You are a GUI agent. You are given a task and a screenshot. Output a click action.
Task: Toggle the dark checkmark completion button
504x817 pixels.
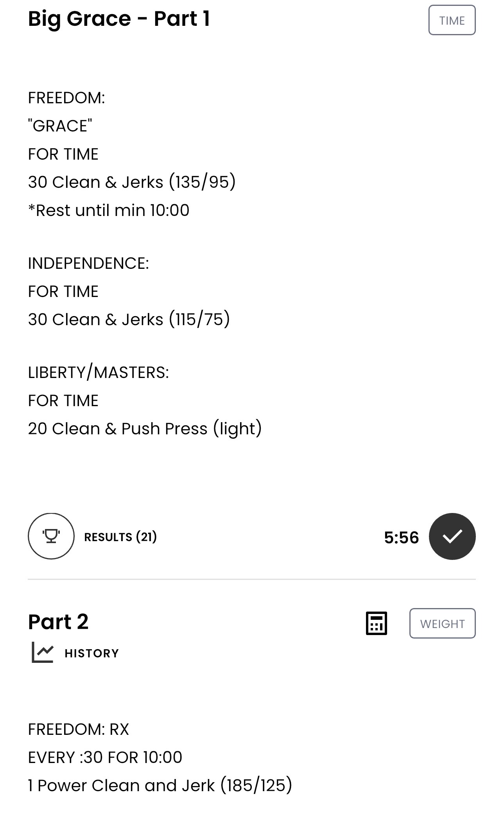click(452, 536)
